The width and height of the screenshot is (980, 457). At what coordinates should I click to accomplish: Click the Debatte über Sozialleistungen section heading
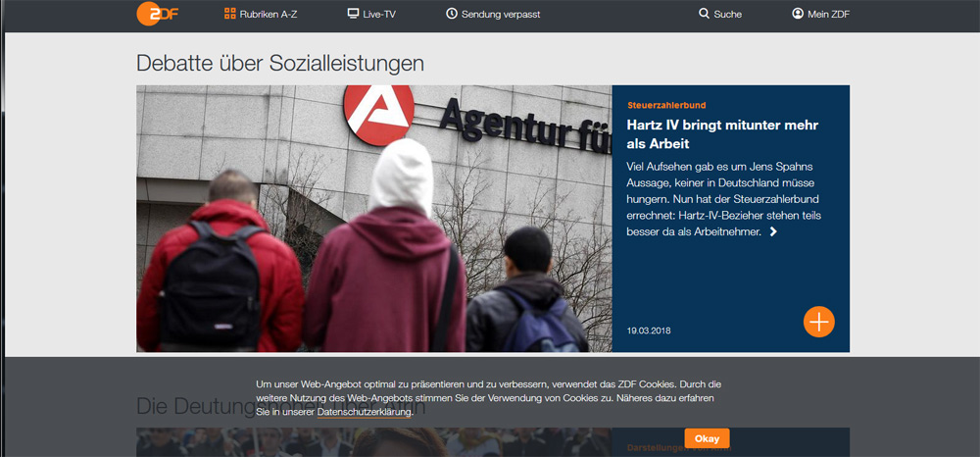[280, 63]
